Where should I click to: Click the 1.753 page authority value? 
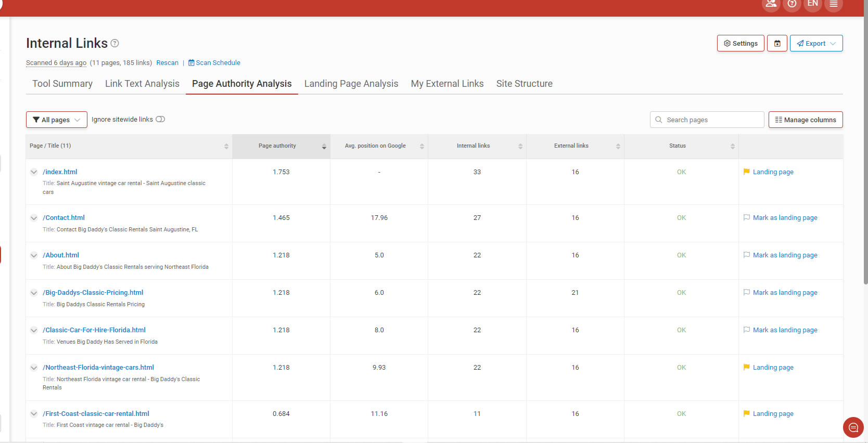(x=281, y=172)
